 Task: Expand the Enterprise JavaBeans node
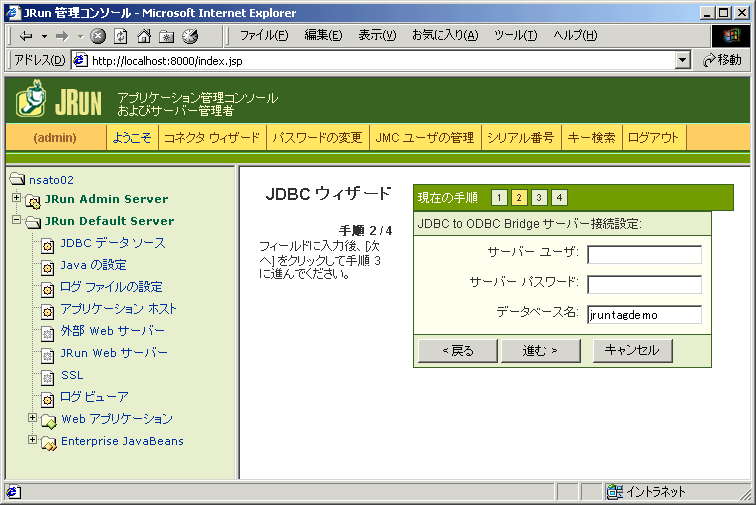coord(32,439)
